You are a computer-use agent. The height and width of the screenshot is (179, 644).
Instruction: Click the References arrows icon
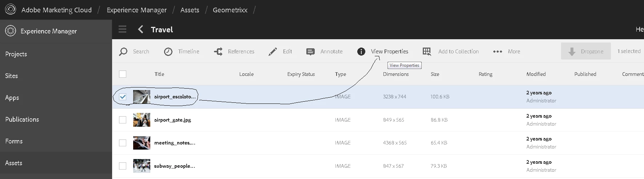coord(218,52)
